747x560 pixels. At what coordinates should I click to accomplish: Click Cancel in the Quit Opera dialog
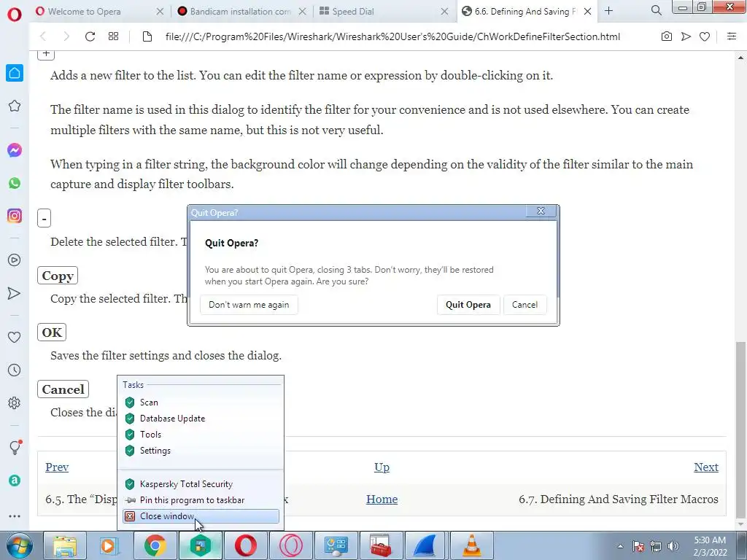coord(525,305)
